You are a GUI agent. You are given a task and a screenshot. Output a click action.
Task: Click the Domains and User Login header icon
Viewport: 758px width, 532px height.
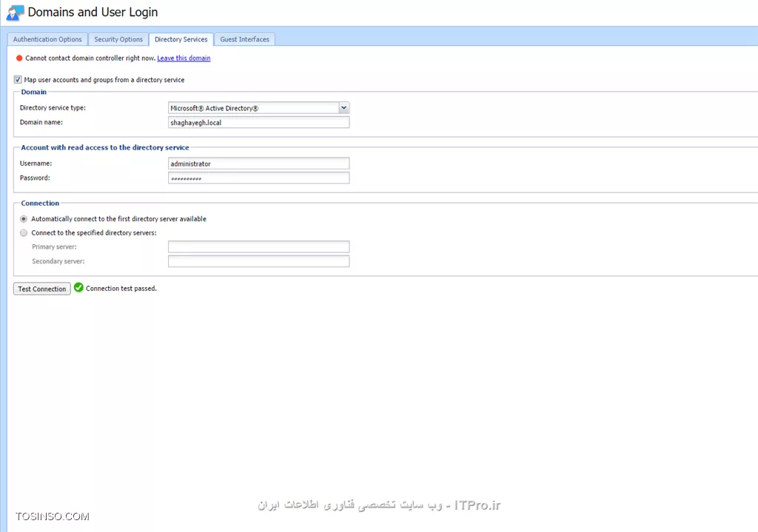pos(15,13)
